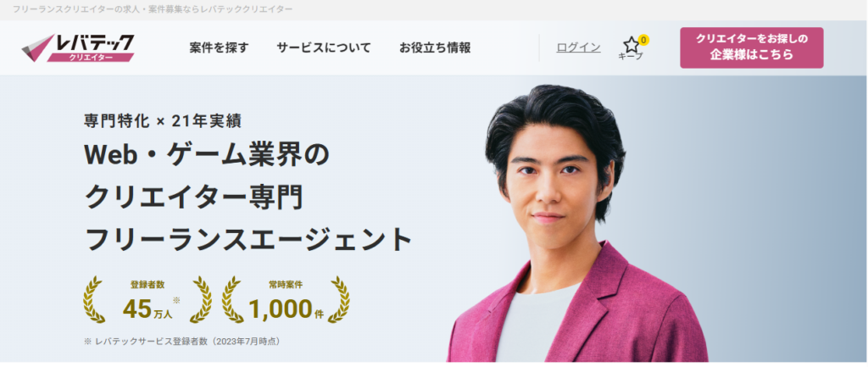Click the right laurel beside 1,000件
The height and width of the screenshot is (367, 868).
[339, 299]
